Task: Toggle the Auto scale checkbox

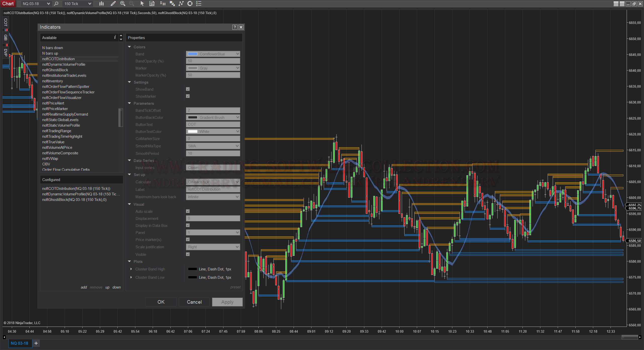Action: tap(188, 211)
